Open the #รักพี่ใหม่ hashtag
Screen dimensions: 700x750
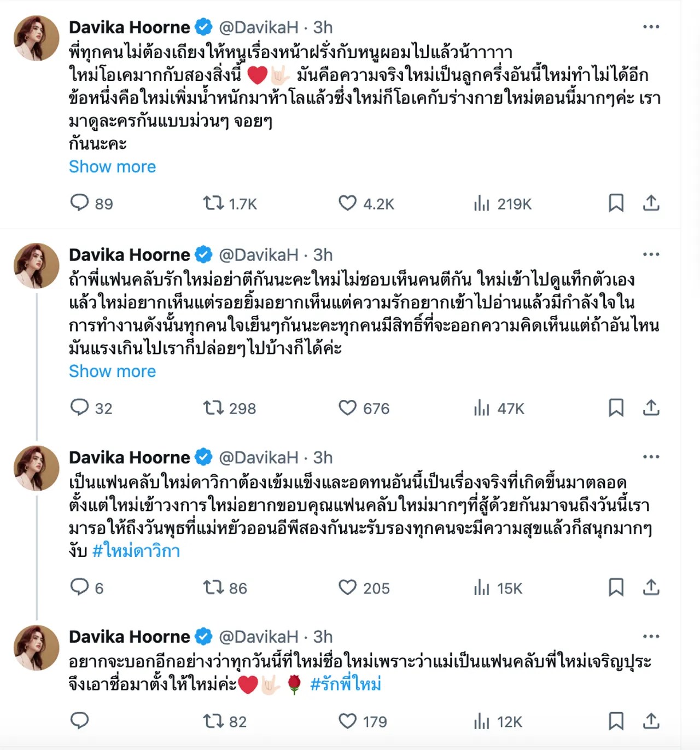point(345,684)
